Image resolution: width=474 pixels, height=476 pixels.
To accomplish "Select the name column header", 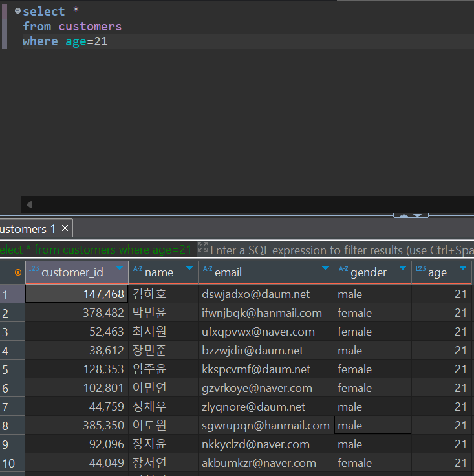I will [163, 272].
